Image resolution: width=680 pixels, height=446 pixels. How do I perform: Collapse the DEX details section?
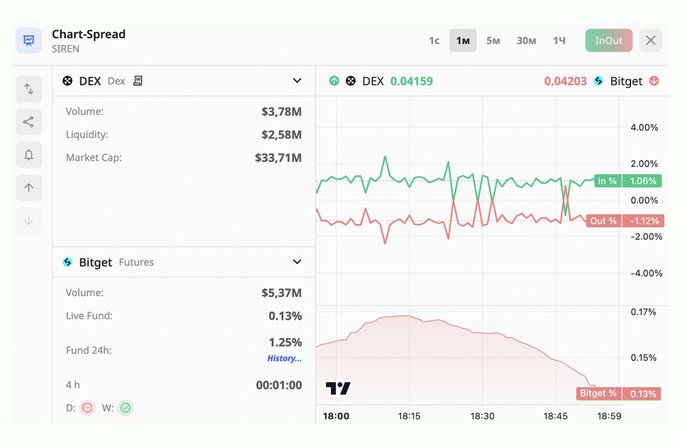coord(297,81)
